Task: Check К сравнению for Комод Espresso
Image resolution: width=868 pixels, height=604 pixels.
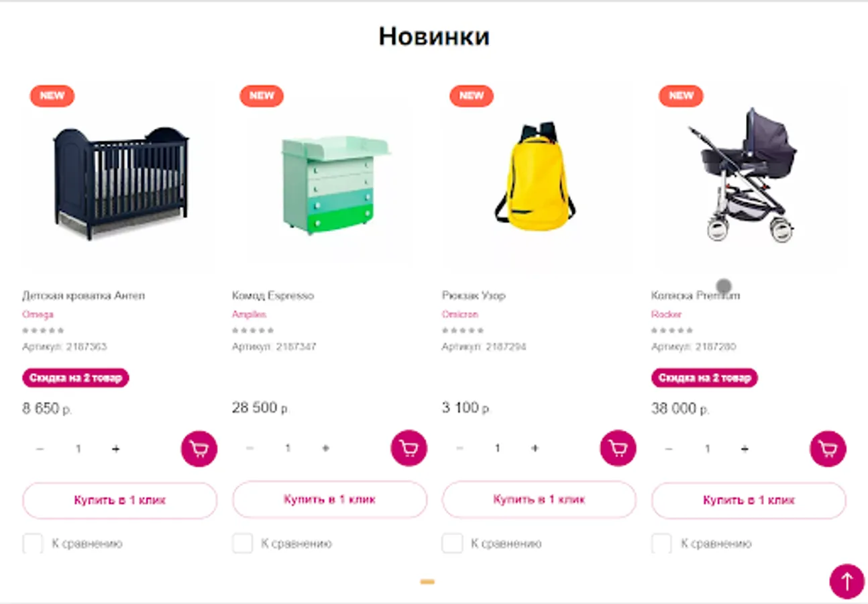Action: pos(243,544)
